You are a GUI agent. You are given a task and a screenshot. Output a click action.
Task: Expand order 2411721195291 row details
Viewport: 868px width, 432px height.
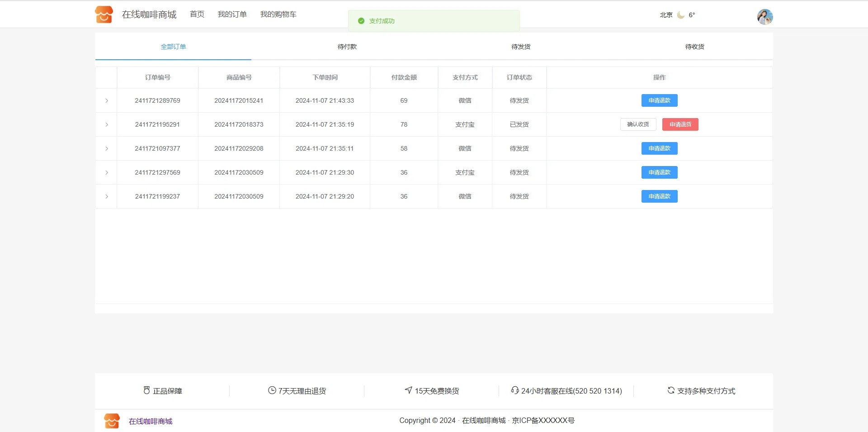point(107,124)
